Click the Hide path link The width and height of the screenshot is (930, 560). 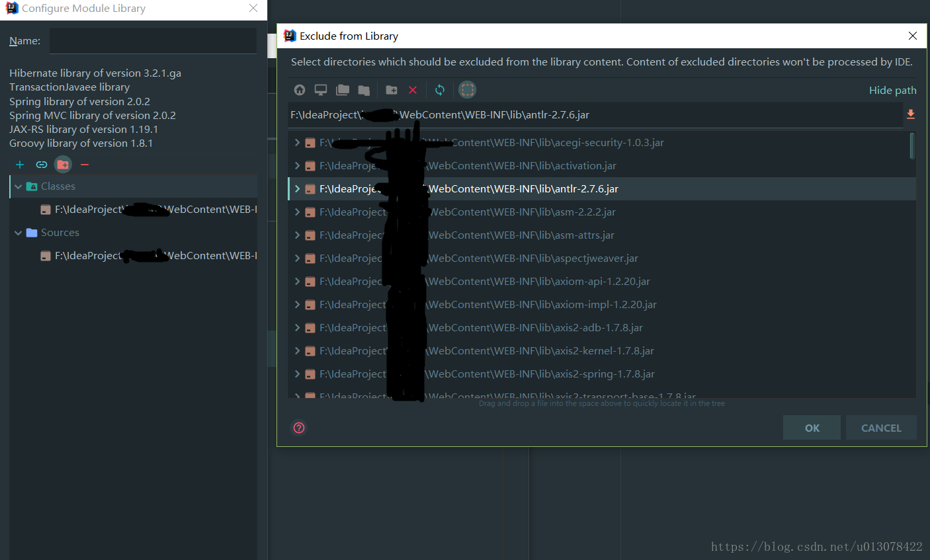892,91
